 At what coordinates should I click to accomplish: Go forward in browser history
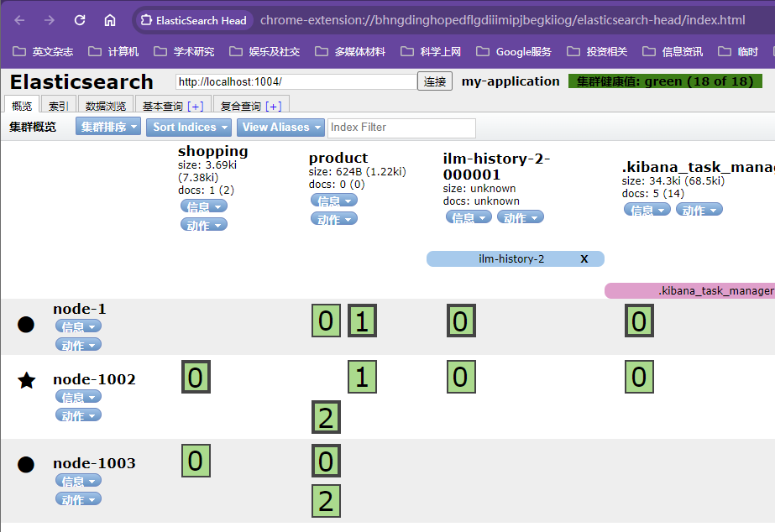click(x=50, y=20)
